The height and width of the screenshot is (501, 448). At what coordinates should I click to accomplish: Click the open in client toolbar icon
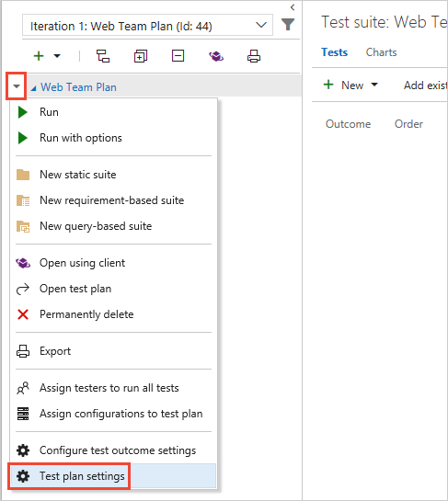[216, 56]
